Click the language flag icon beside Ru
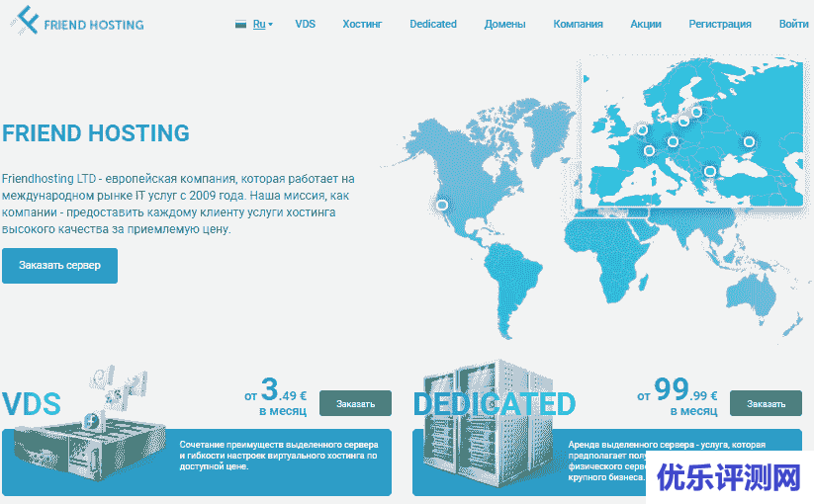This screenshot has height=504, width=814. click(240, 24)
